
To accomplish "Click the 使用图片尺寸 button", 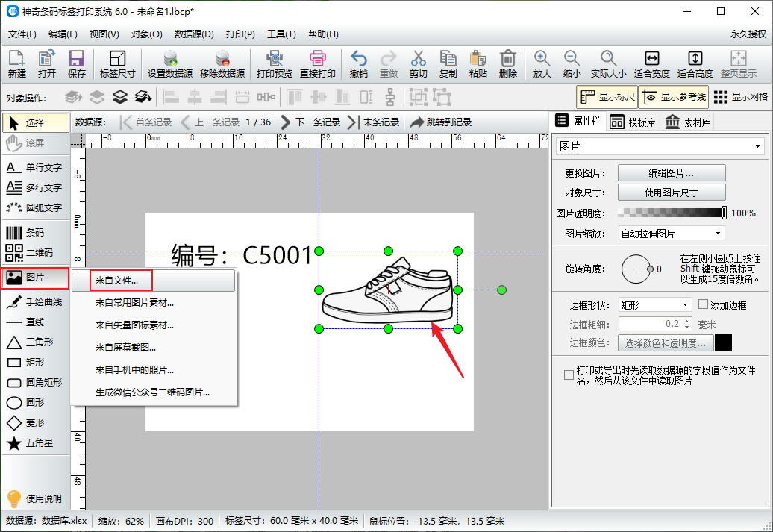I will (x=671, y=193).
